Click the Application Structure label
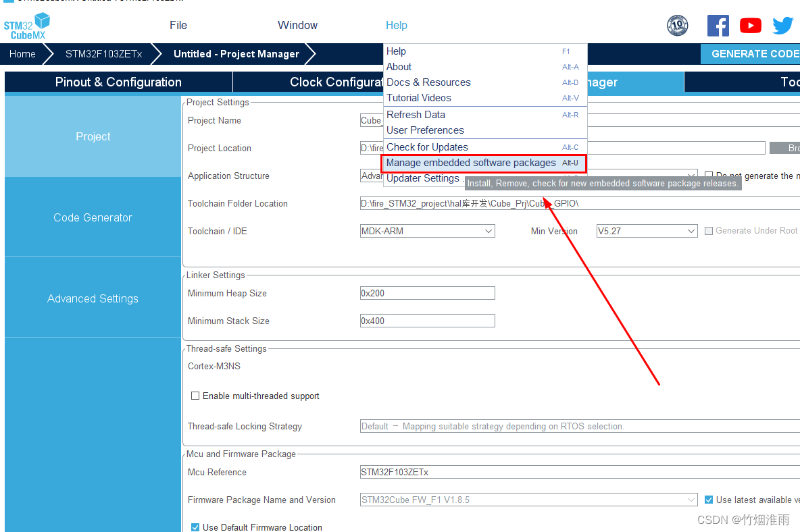800x532 pixels. (x=228, y=176)
